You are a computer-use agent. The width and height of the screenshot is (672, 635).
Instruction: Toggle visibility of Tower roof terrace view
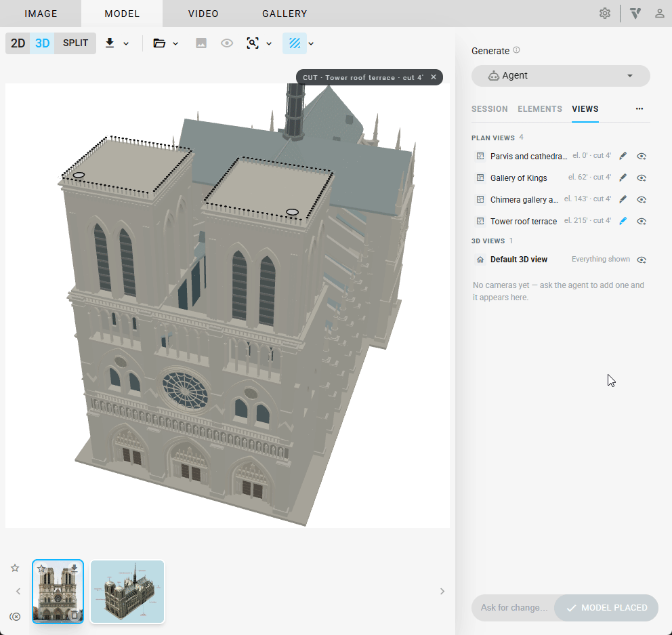[x=642, y=221]
